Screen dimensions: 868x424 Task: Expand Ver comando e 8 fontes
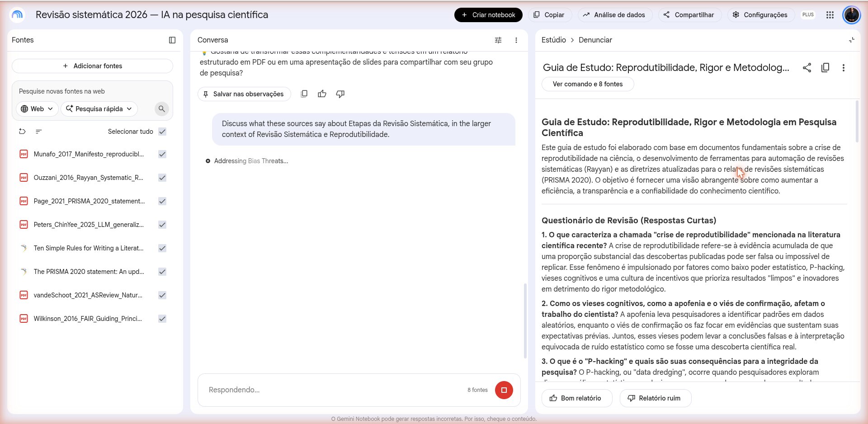588,84
